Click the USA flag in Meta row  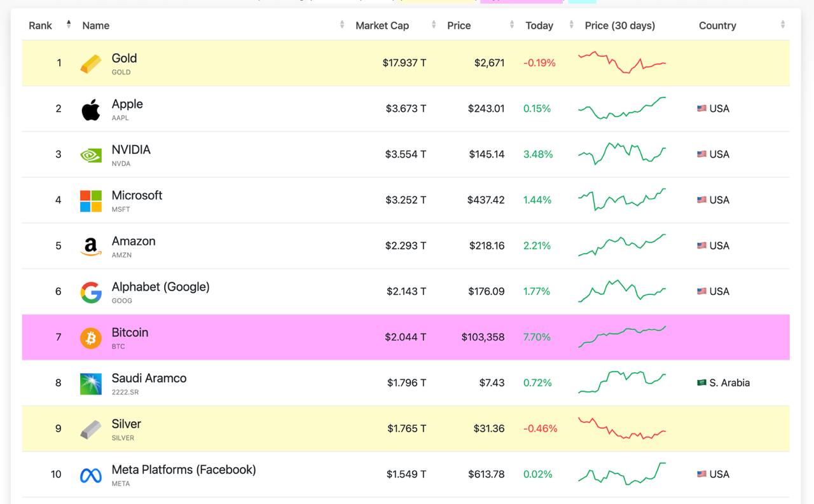point(702,475)
